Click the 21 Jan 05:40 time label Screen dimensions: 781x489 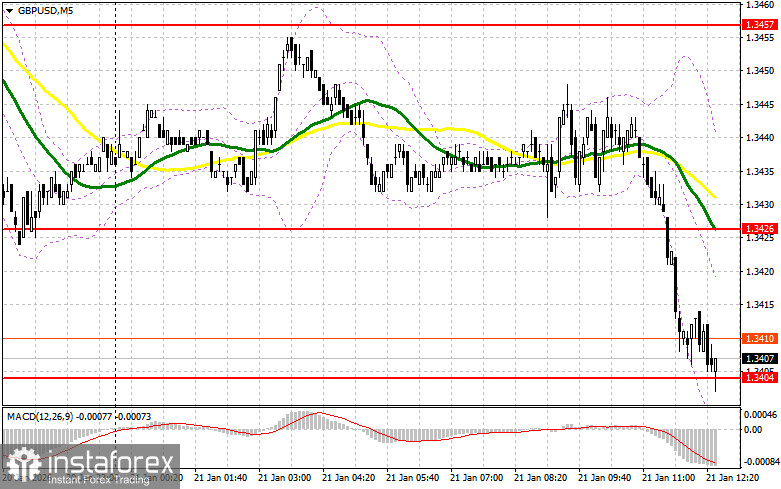click(x=413, y=478)
